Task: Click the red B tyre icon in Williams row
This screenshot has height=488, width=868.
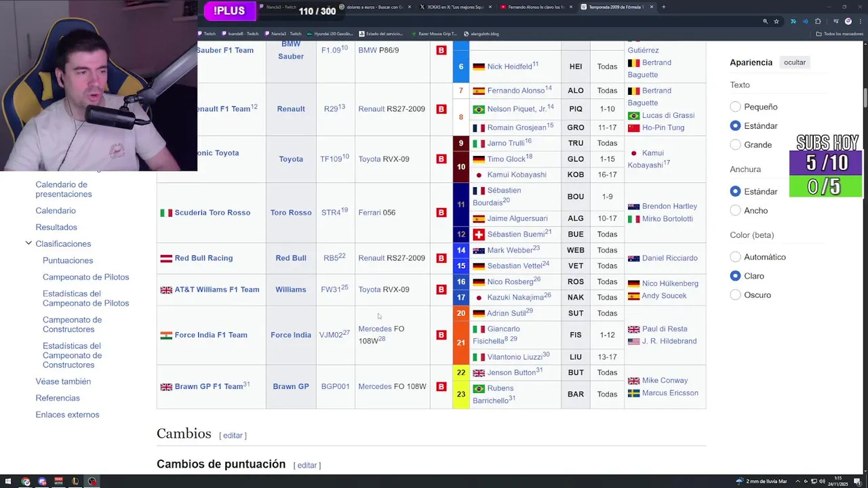Action: [441, 289]
